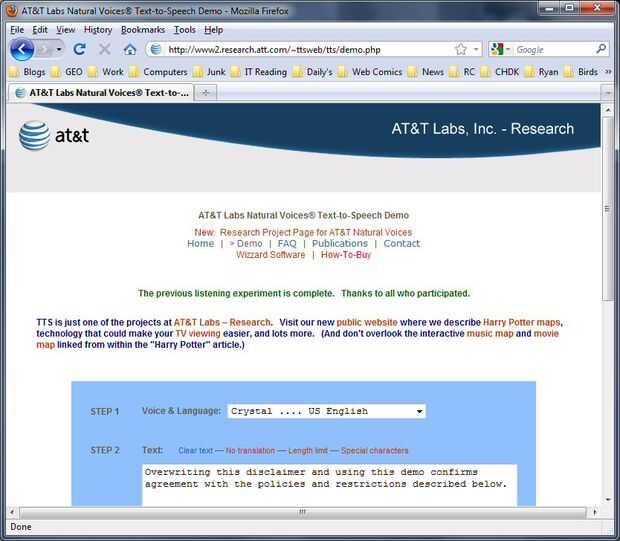
Task: Open the Edit menu
Action: [40, 30]
